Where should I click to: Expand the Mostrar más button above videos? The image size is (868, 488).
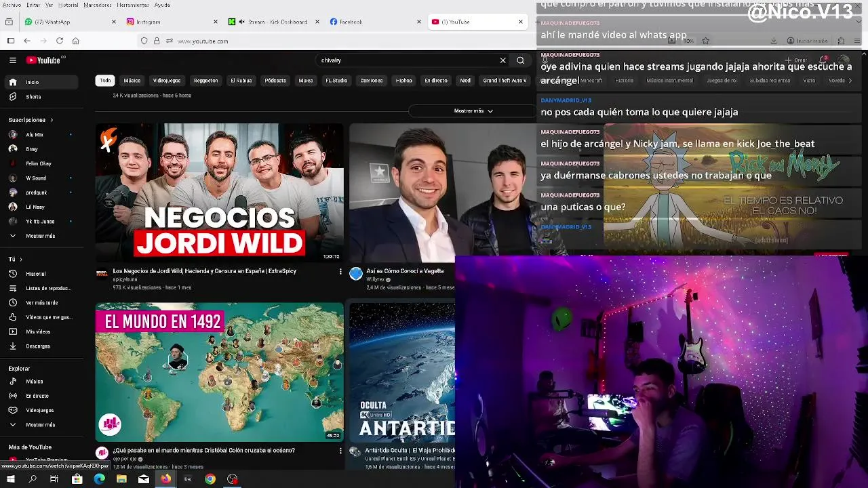click(x=473, y=110)
